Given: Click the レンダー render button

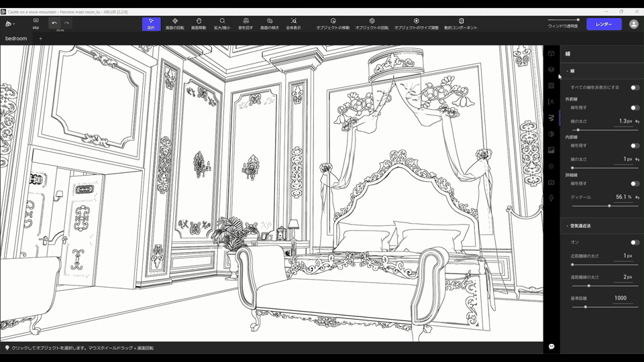Looking at the screenshot, I should point(604,24).
